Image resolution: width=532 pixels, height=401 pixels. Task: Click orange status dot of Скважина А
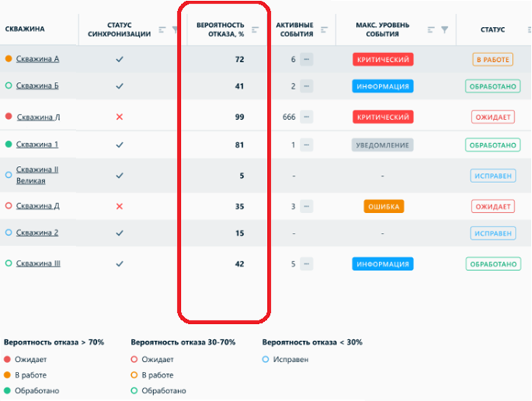tap(9, 58)
